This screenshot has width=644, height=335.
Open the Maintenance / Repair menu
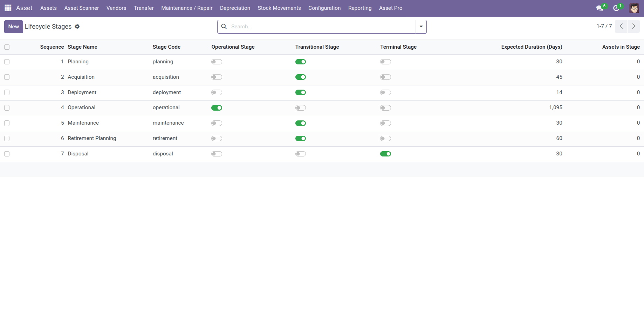(x=187, y=8)
